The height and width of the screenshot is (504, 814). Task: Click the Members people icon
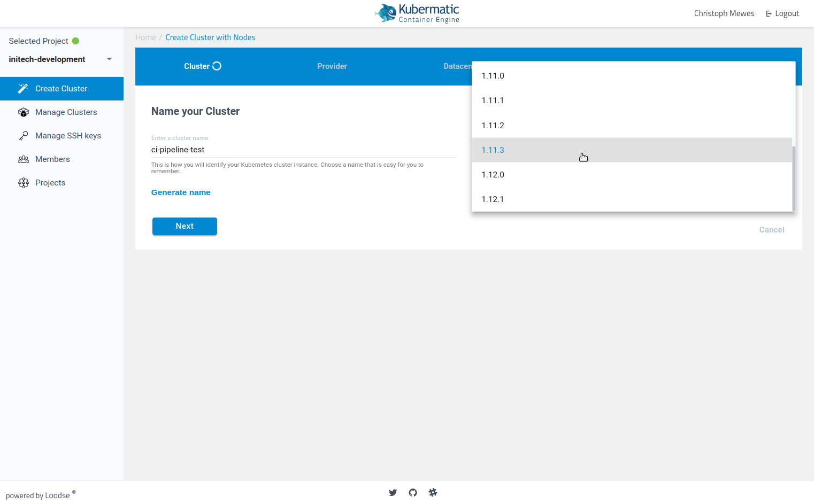(x=24, y=159)
